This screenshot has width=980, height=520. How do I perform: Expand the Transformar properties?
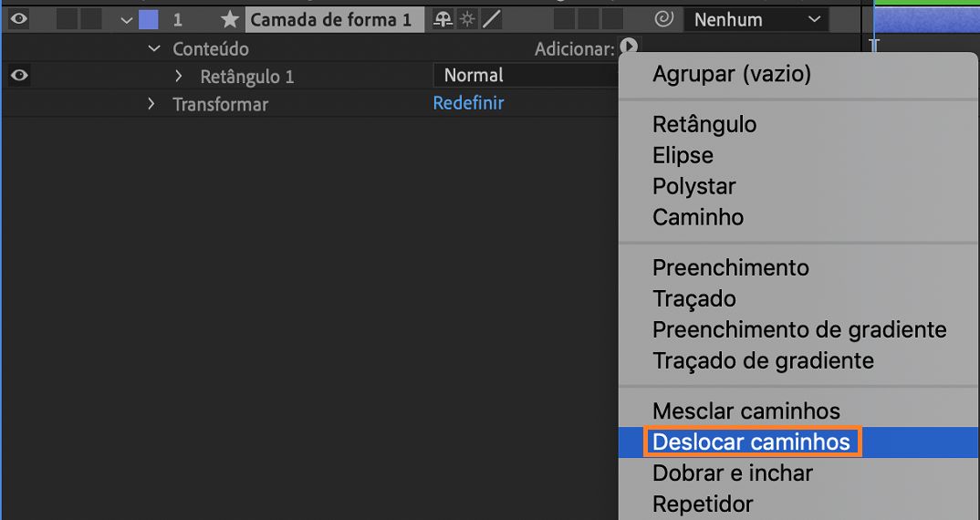151,104
